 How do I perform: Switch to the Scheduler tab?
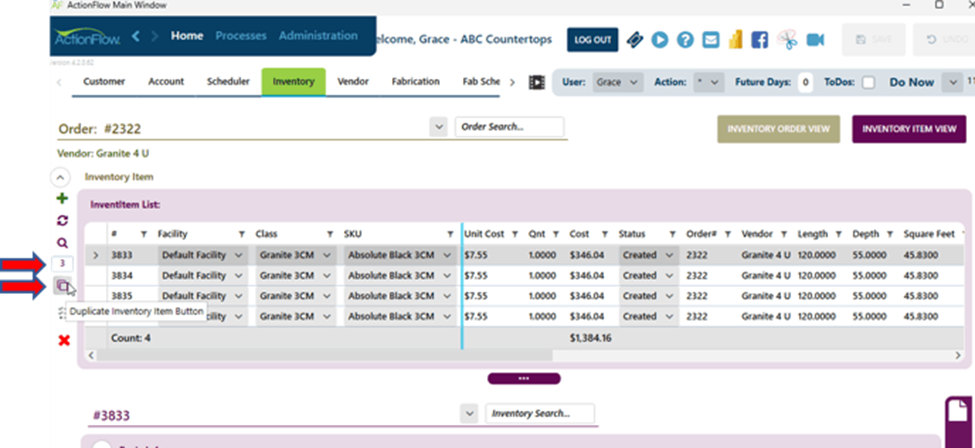[228, 82]
